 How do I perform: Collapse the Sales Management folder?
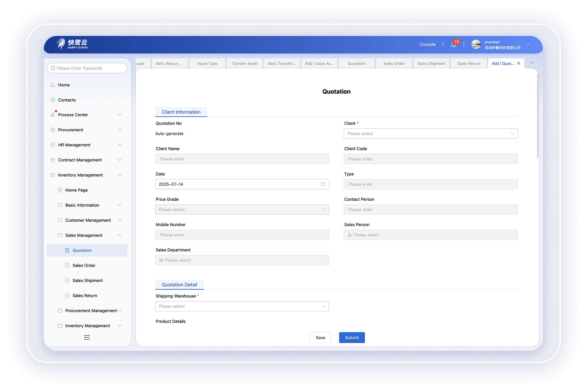(x=120, y=235)
